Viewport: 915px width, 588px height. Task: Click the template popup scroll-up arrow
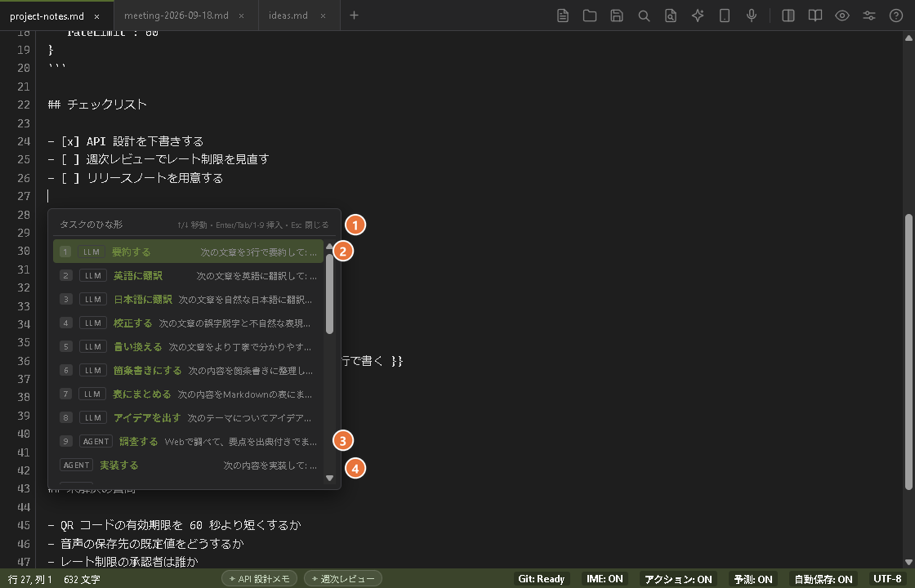tap(330, 246)
